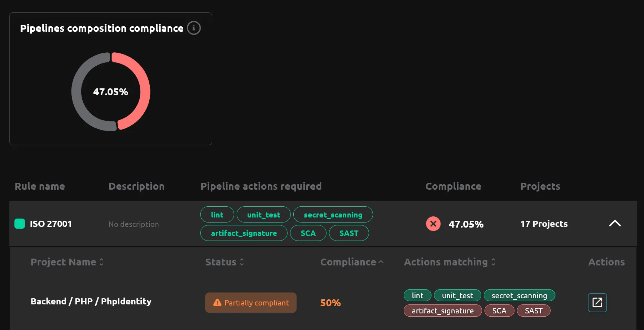Screen dimensions: 644x330
Task: Click the artifact_signature tag for PhpIdentity
Action: coord(443,311)
